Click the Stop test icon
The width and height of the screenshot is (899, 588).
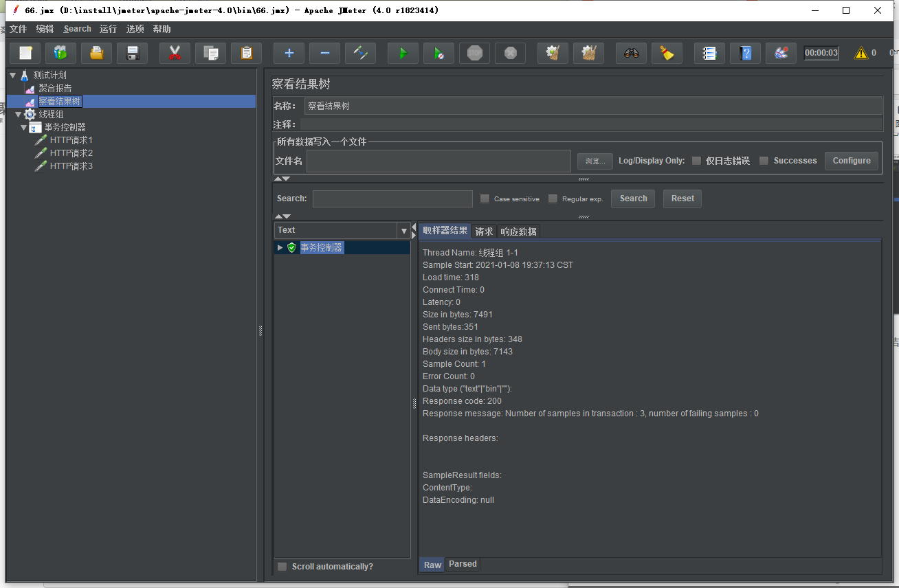point(475,53)
